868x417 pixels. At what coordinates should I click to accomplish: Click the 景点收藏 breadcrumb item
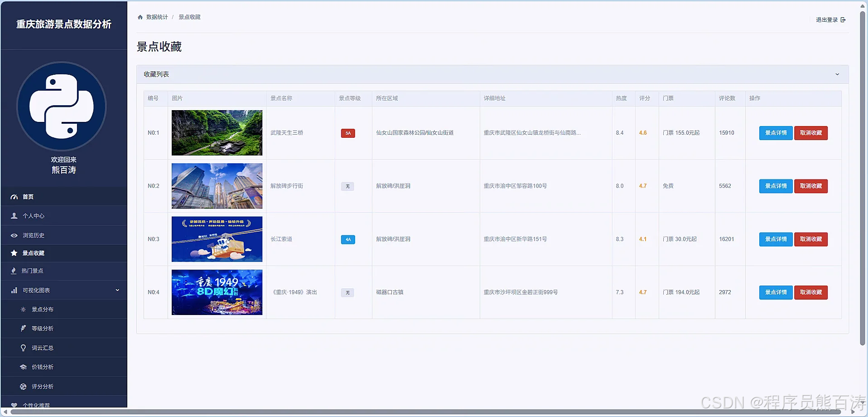click(x=189, y=17)
